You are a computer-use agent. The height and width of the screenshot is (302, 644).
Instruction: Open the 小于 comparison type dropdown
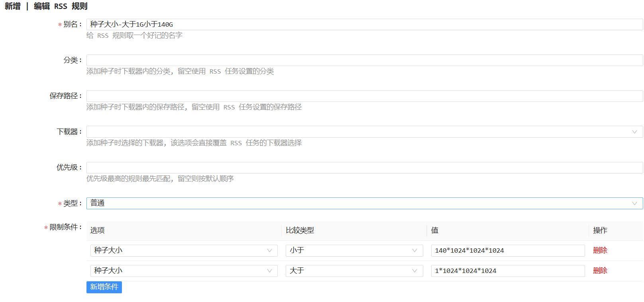coord(349,250)
